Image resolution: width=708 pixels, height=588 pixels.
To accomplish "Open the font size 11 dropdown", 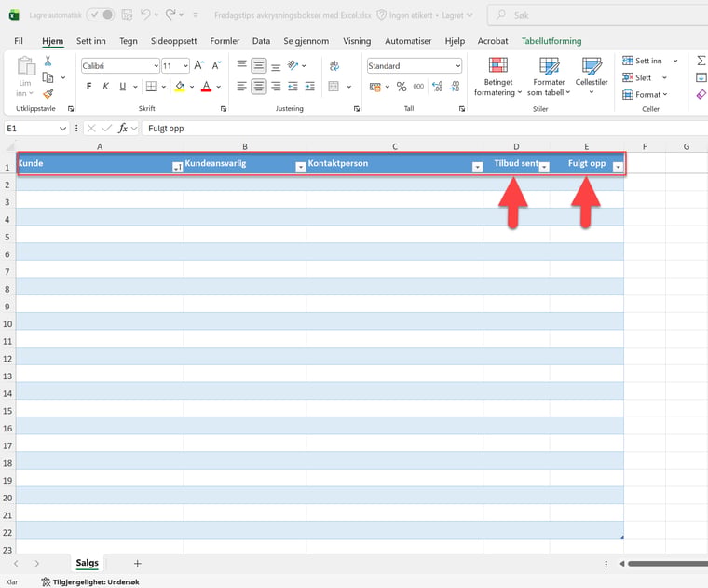I will (185, 66).
